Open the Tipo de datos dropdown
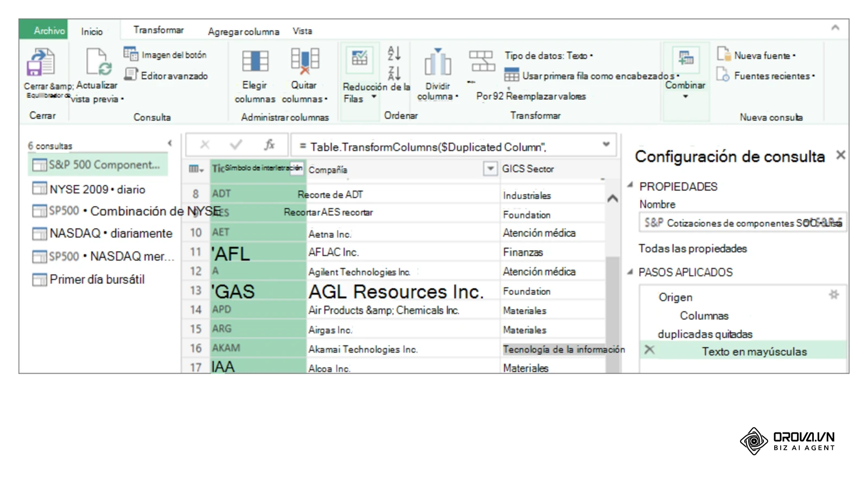Screen dimensions: 868x477 (549, 55)
